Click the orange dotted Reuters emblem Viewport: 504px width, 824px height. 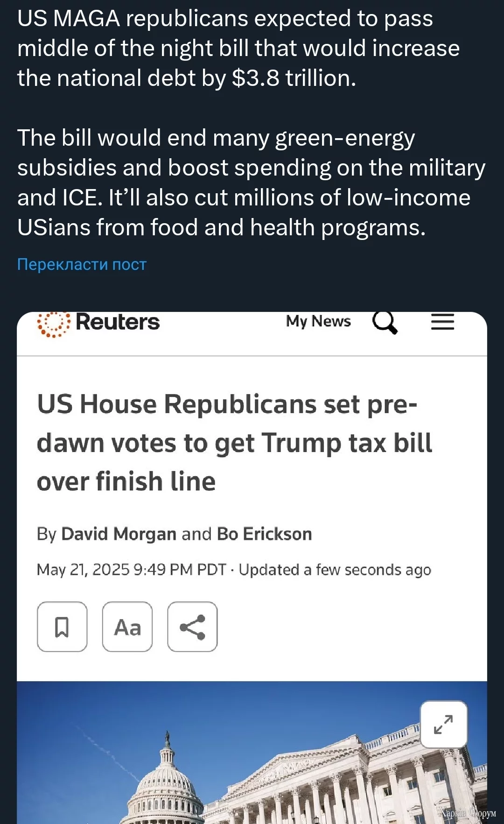(53, 324)
